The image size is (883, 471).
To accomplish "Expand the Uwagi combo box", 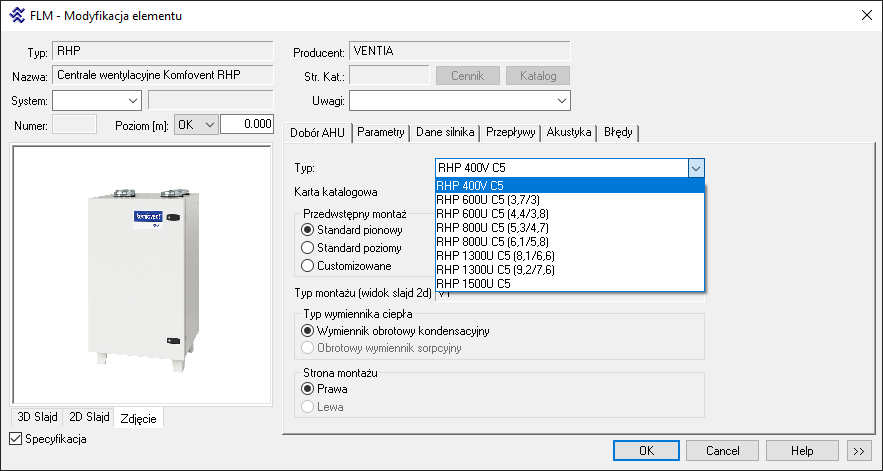I will [560, 100].
